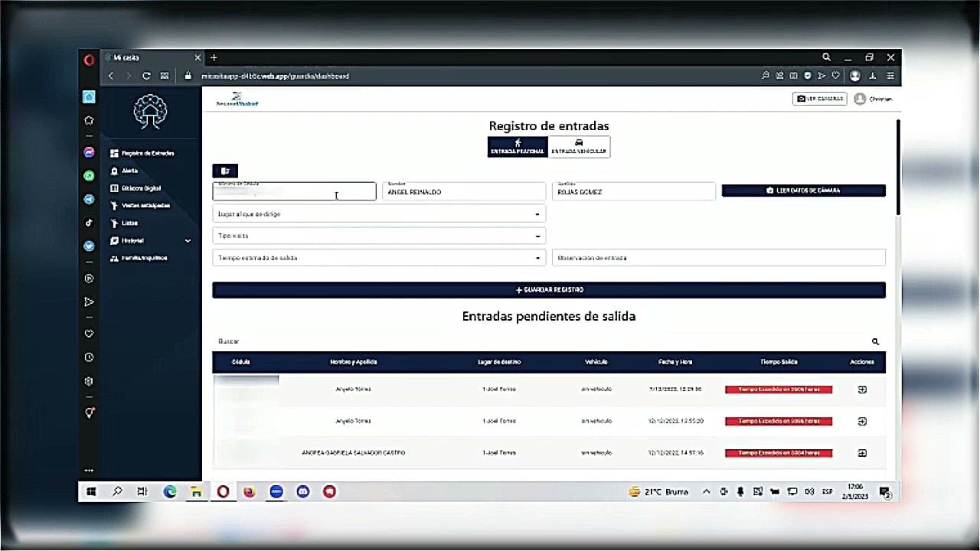Select the Entrada Peatonal tab
Viewport: 980px width, 551px height.
518,147
